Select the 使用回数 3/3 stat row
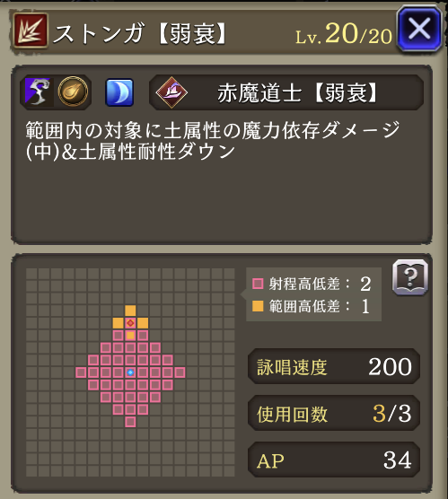 pos(334,413)
